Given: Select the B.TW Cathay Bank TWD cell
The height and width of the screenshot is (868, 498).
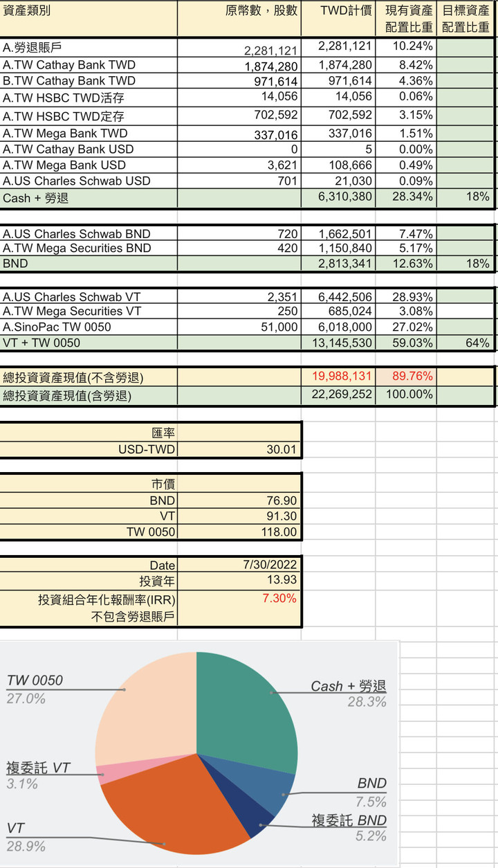Looking at the screenshot, I should (89, 81).
